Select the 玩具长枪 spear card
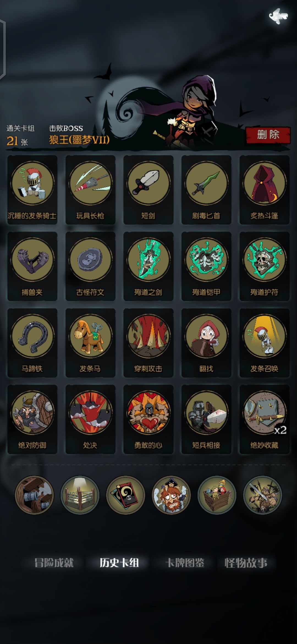This screenshot has height=644, width=297. coord(90,190)
